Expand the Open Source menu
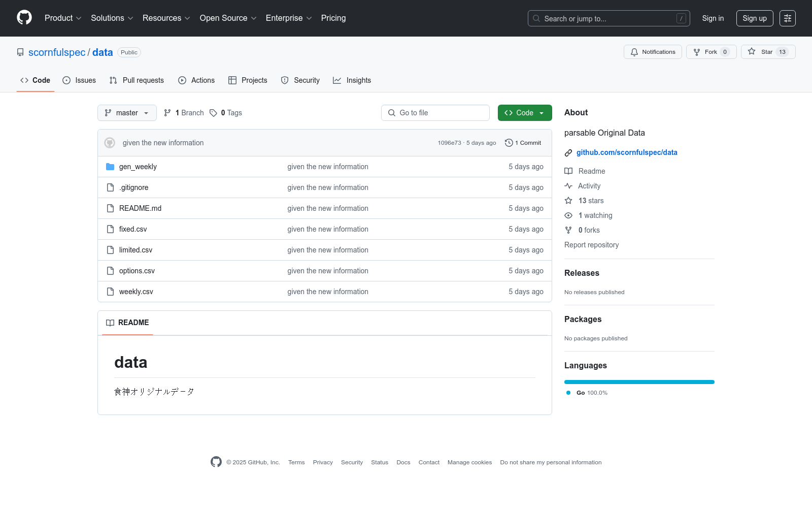 [x=228, y=18]
